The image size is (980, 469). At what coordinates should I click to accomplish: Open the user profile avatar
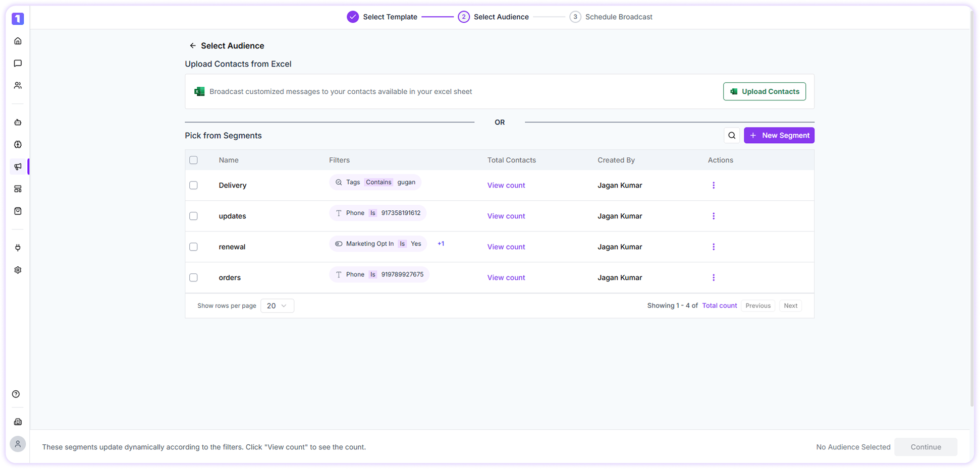tap(18, 444)
